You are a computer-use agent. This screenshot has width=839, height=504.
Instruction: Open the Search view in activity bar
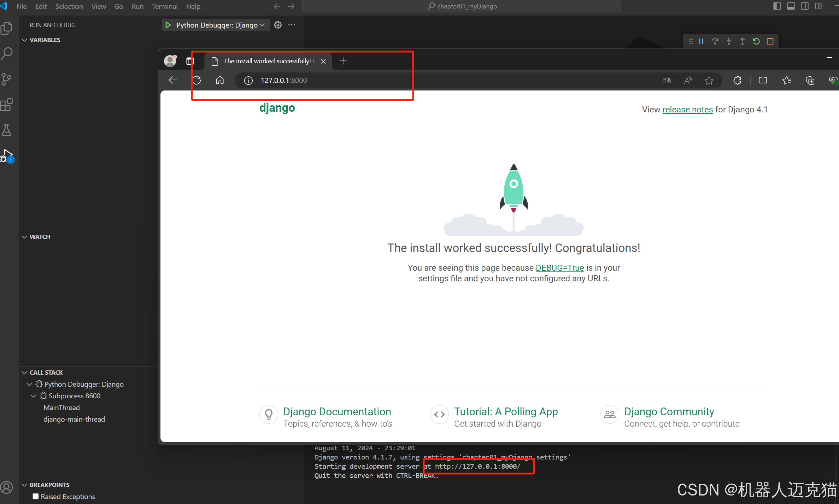point(7,54)
